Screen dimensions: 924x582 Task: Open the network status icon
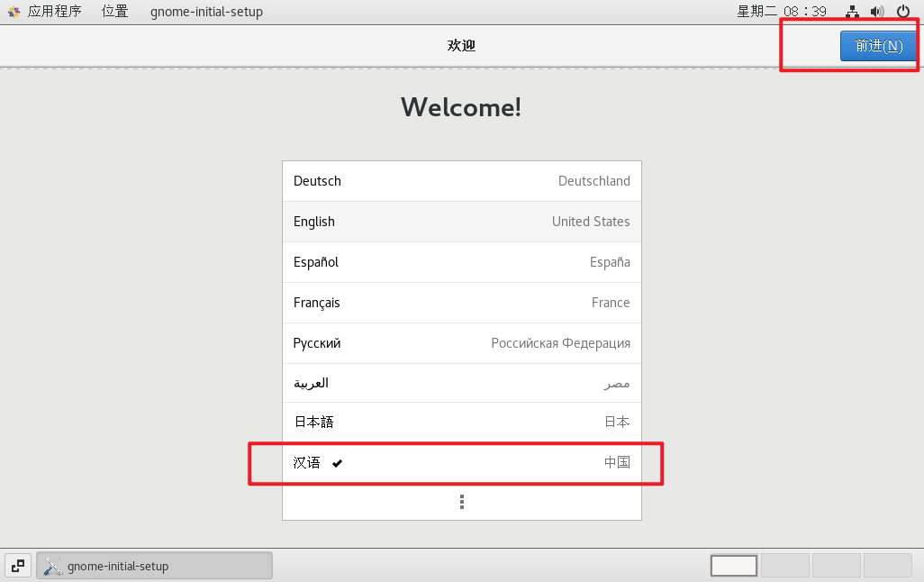852,12
